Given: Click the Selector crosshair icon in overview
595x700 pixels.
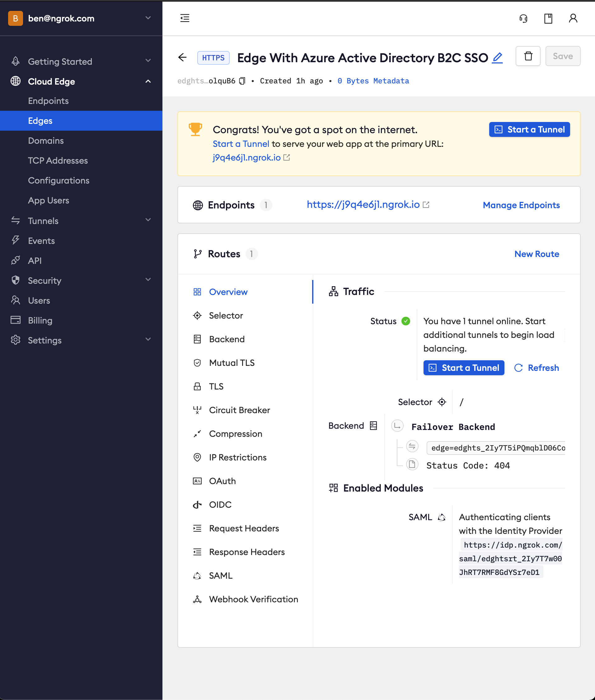Looking at the screenshot, I should [442, 402].
